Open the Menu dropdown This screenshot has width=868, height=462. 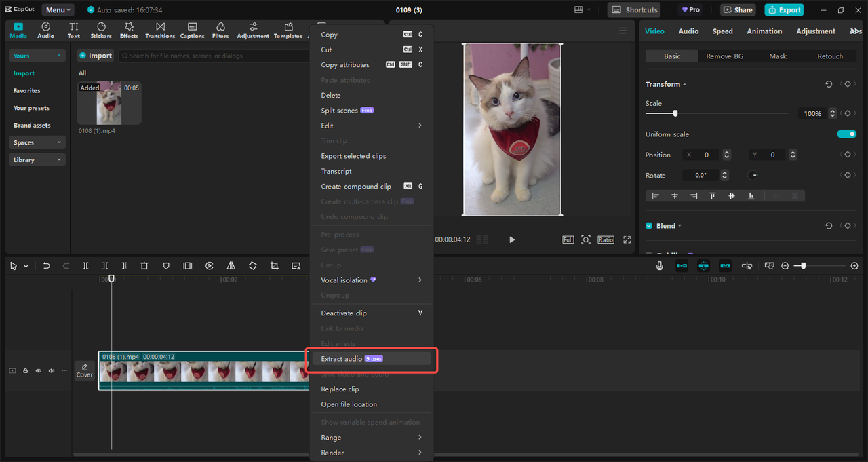point(59,9)
